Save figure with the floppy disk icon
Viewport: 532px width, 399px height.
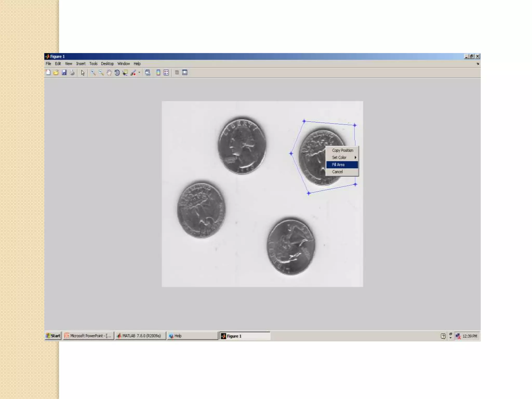[x=64, y=72]
